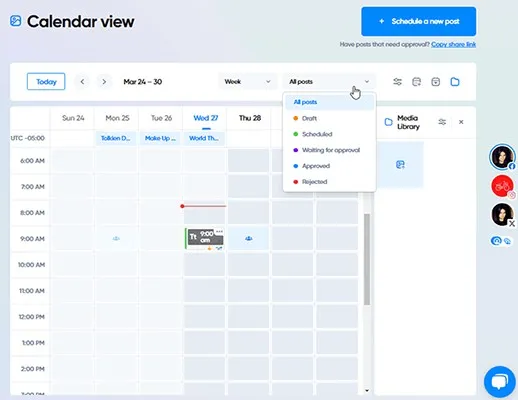Open the chat support bubble
The width and height of the screenshot is (518, 400).
pyautogui.click(x=500, y=382)
